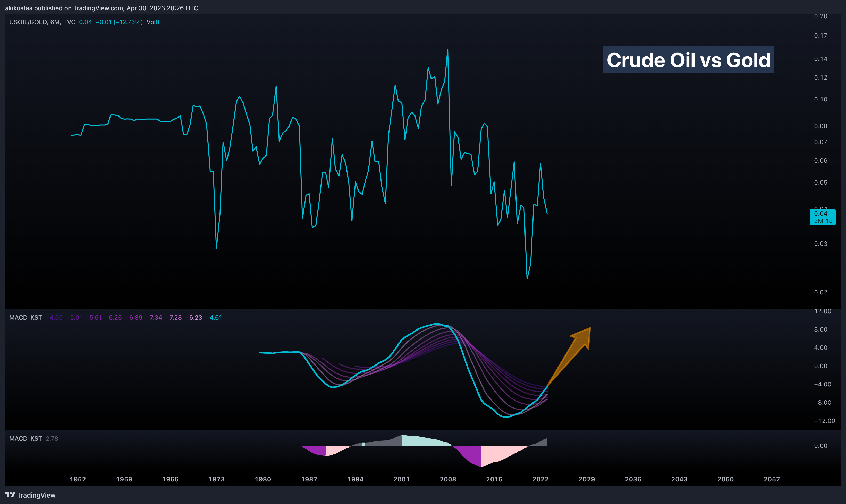Click the 0.08 price axis label

tap(820, 126)
